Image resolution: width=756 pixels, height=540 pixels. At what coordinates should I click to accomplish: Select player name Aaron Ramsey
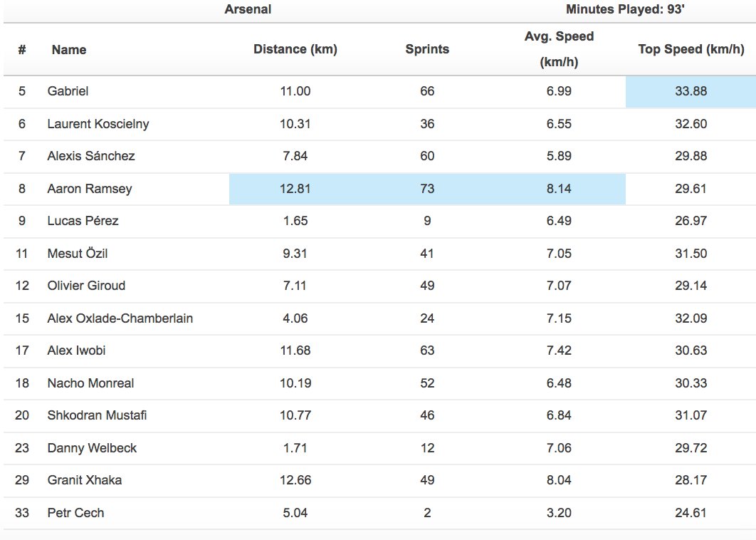point(89,189)
